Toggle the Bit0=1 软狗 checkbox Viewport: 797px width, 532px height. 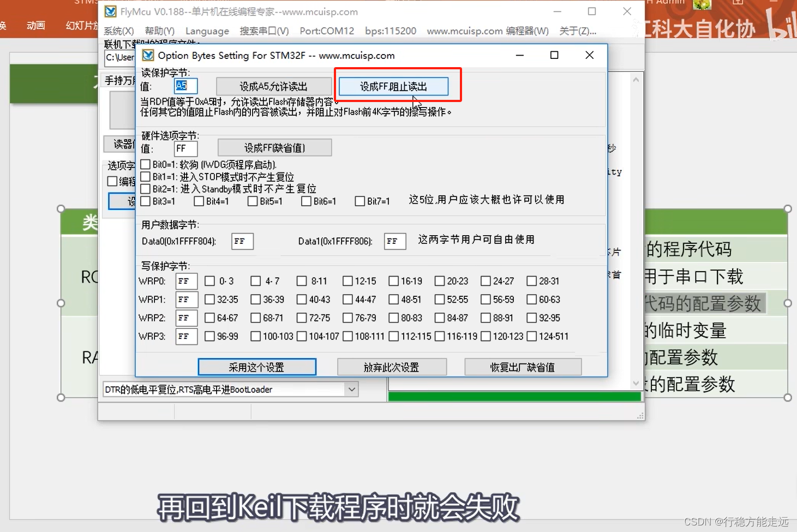pos(146,164)
